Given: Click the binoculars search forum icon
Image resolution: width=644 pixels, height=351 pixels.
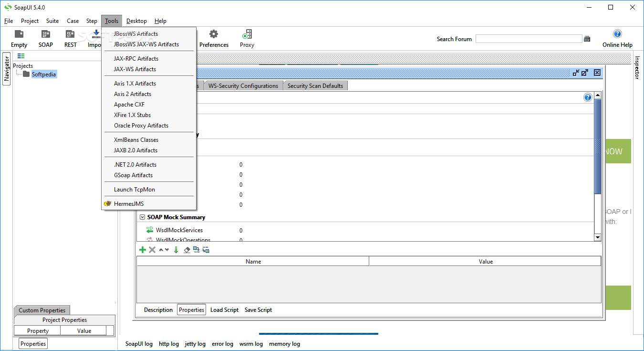Looking at the screenshot, I should (x=587, y=39).
